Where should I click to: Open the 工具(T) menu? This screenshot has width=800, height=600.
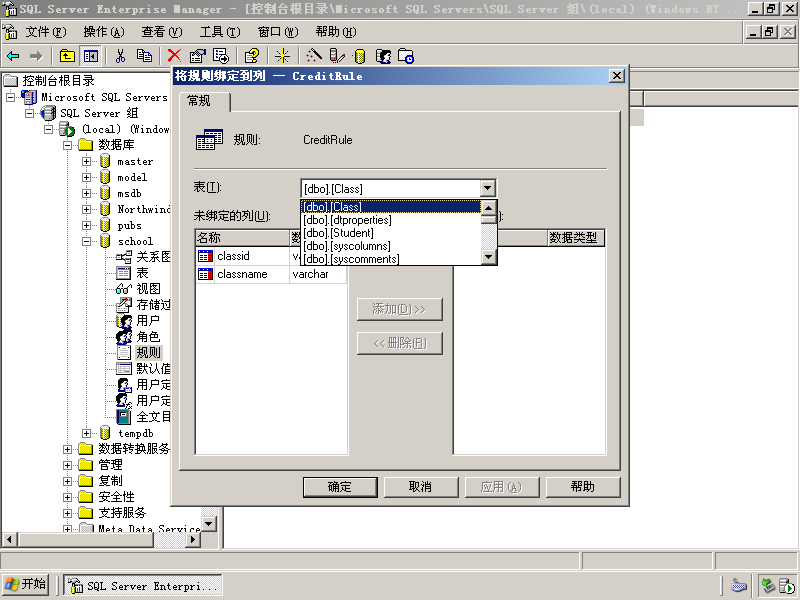(x=220, y=32)
